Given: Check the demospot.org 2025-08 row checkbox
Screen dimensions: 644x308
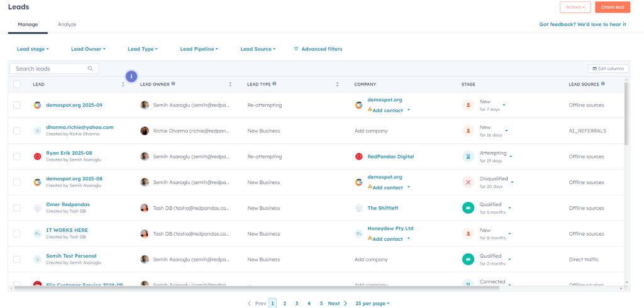Looking at the screenshot, I should (x=17, y=182).
